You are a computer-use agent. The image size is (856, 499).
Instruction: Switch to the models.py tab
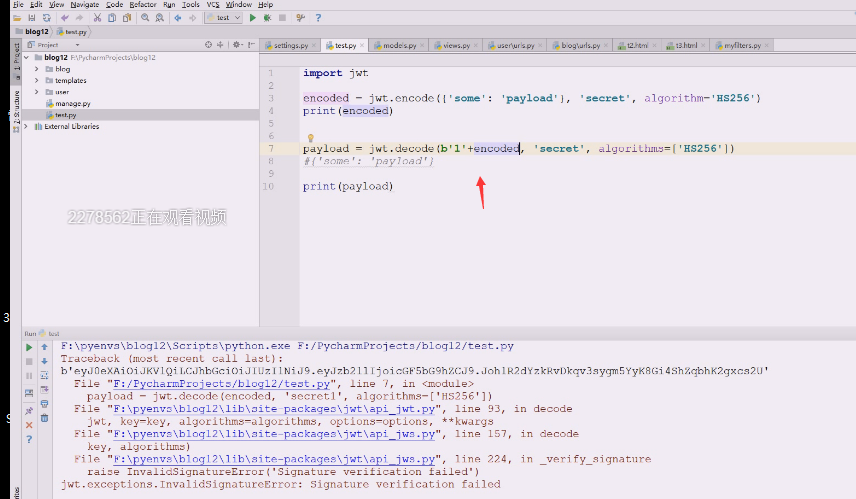399,45
